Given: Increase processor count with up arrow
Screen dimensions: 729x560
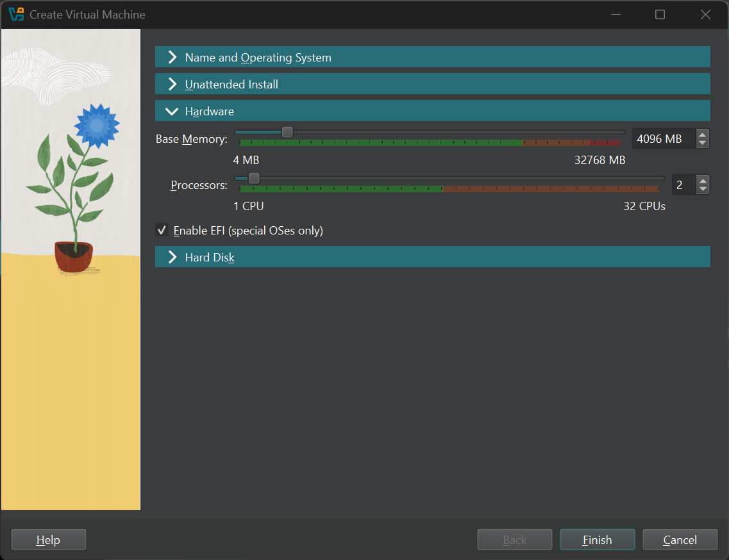Looking at the screenshot, I should click(703, 180).
